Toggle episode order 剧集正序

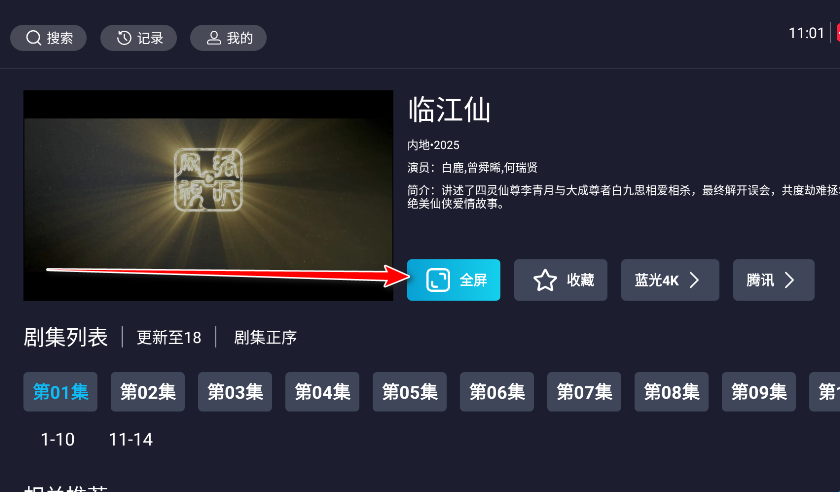click(265, 337)
